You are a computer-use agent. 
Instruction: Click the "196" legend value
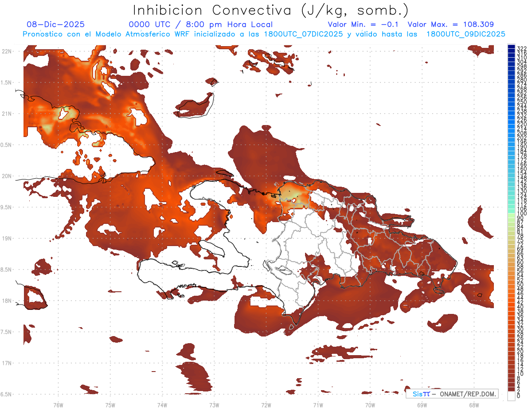click(x=522, y=142)
